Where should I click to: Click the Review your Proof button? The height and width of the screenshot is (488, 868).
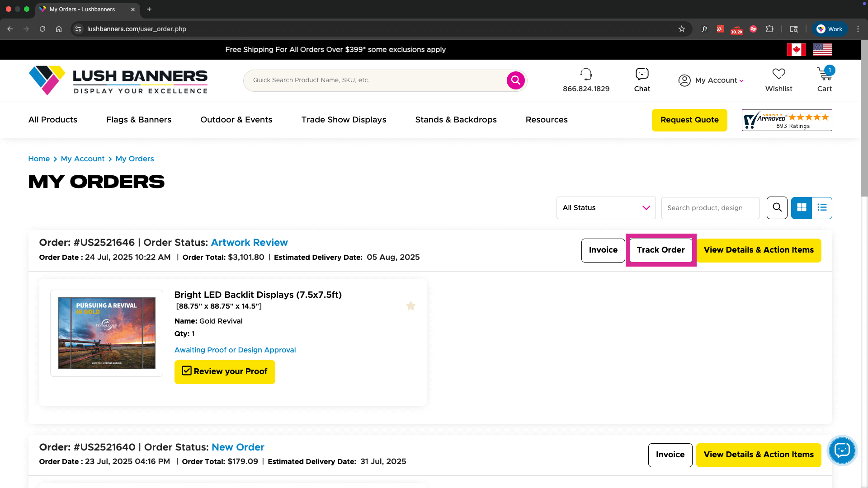[x=225, y=372]
